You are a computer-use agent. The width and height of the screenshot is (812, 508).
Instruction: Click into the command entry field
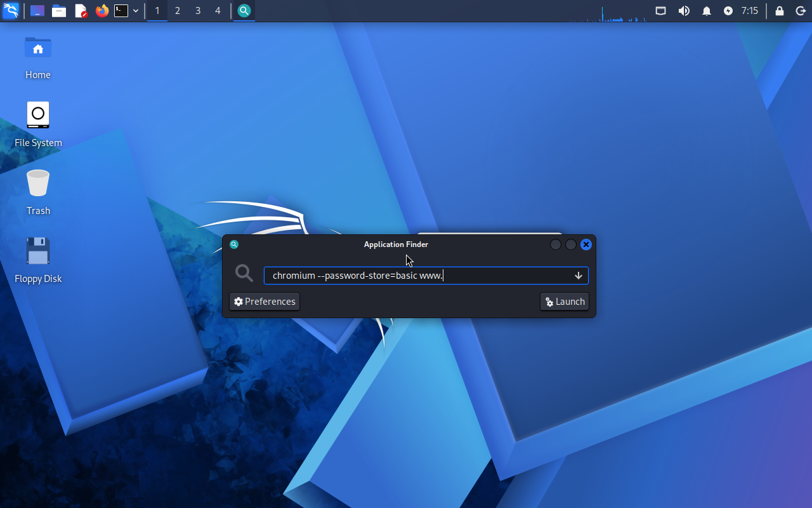(x=419, y=276)
